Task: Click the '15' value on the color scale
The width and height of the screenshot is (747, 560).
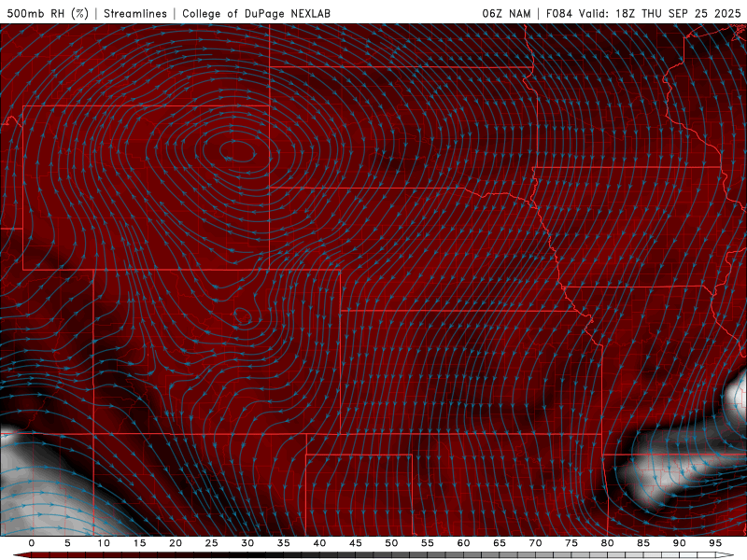Action: coord(139,543)
